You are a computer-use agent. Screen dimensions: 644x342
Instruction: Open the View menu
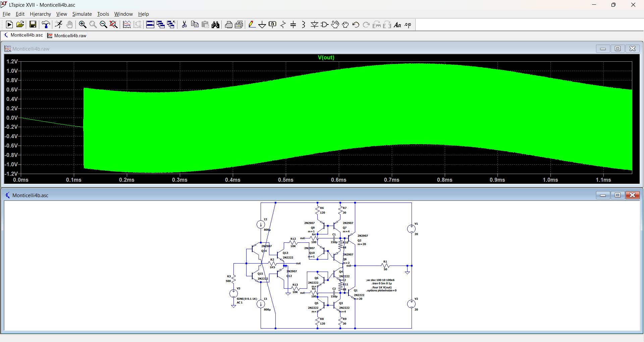point(61,14)
